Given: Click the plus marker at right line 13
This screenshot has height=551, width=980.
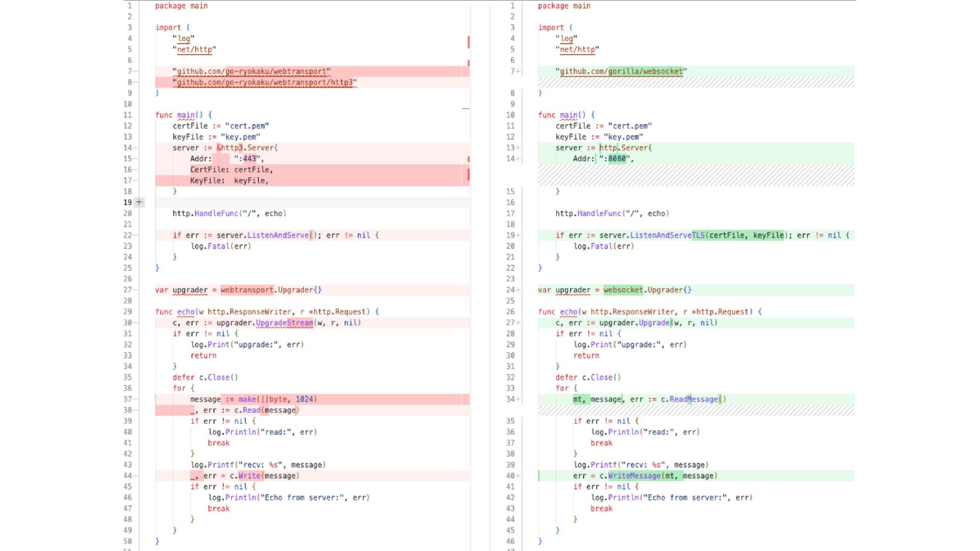Looking at the screenshot, I should click(x=518, y=148).
